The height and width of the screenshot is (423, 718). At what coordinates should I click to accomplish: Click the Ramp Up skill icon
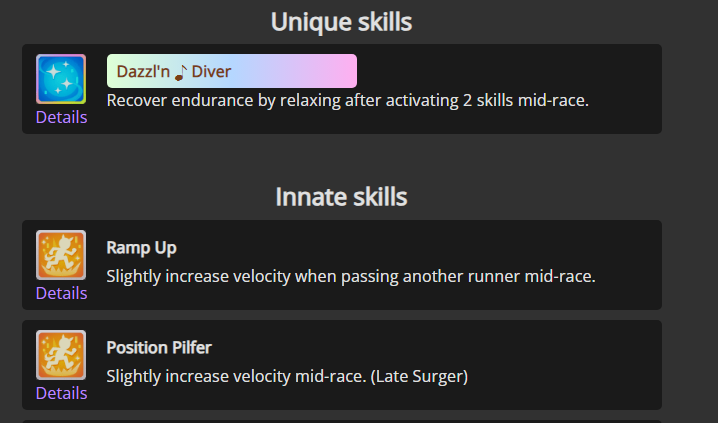point(61,255)
